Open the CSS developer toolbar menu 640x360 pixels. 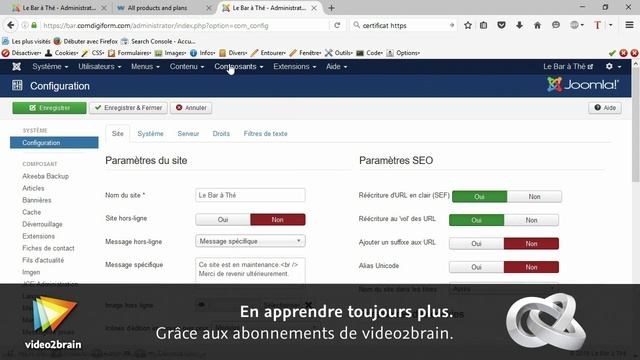[93, 53]
